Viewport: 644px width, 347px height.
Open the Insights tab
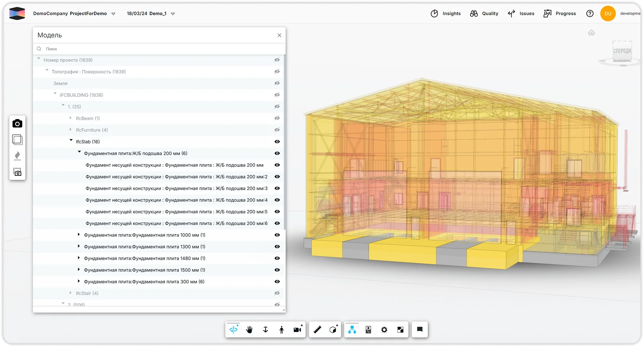(x=446, y=14)
